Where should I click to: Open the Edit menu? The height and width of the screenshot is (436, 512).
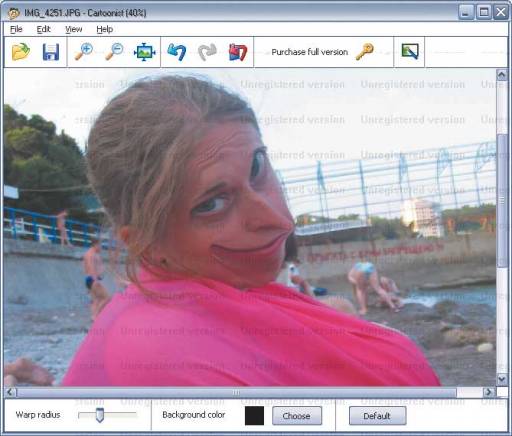[x=43, y=29]
